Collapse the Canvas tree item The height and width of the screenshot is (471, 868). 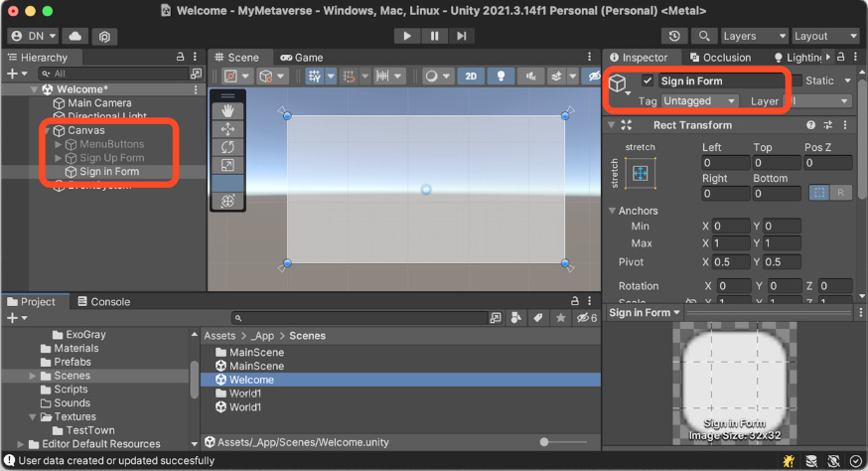47,131
